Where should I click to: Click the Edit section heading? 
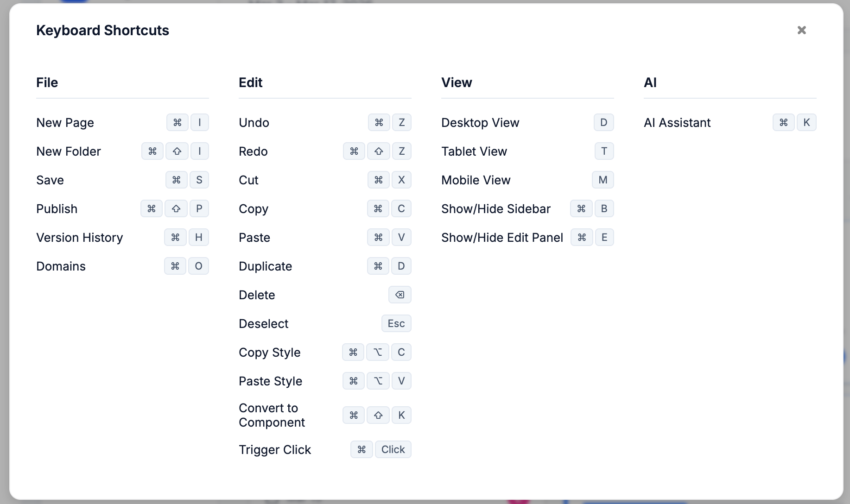coord(250,82)
